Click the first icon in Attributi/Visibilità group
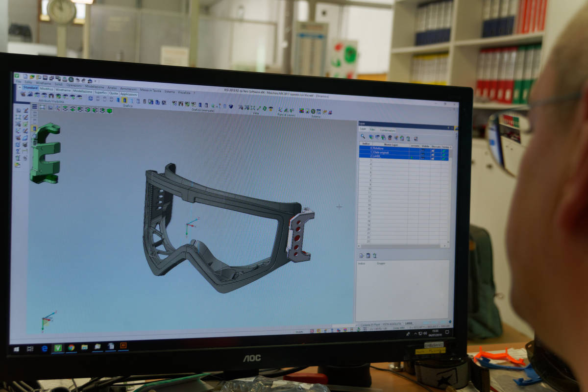 [x=23, y=94]
